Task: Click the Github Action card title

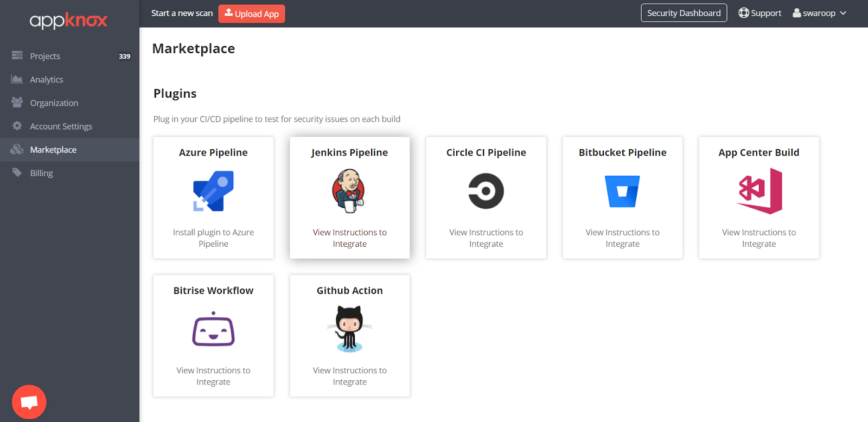Action: [x=349, y=290]
